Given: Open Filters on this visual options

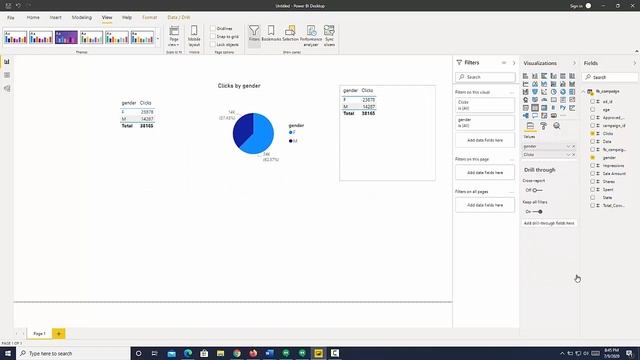Looking at the screenshot, I should tap(512, 92).
